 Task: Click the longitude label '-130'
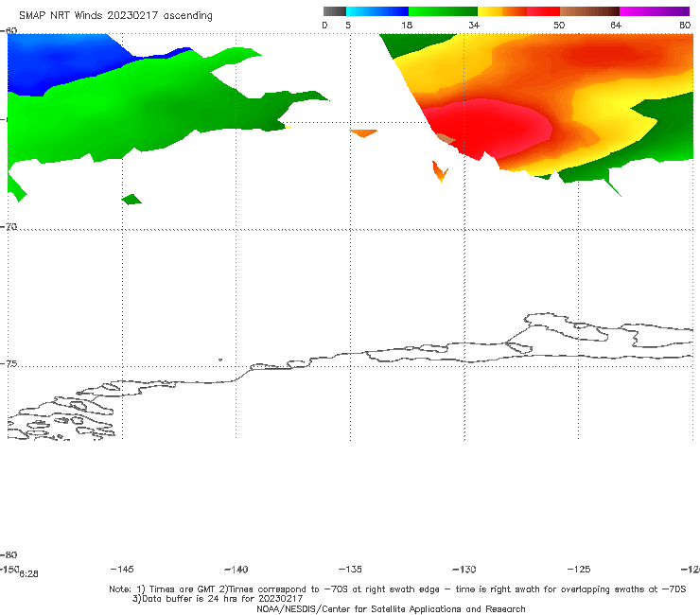click(x=464, y=569)
